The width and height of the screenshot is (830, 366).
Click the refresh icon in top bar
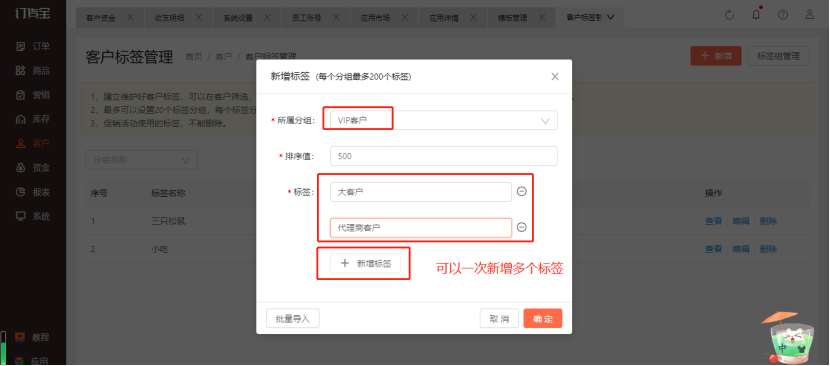tap(729, 15)
